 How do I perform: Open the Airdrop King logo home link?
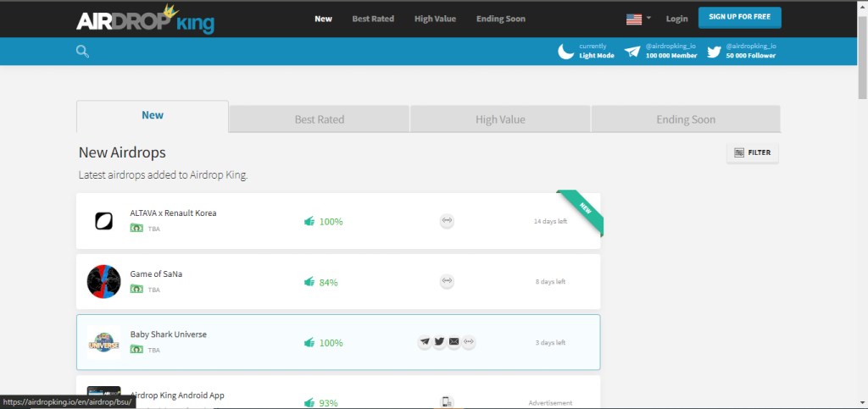click(145, 19)
